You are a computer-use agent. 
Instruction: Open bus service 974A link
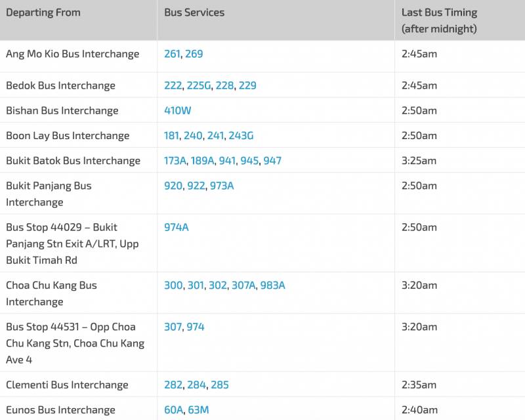177,227
